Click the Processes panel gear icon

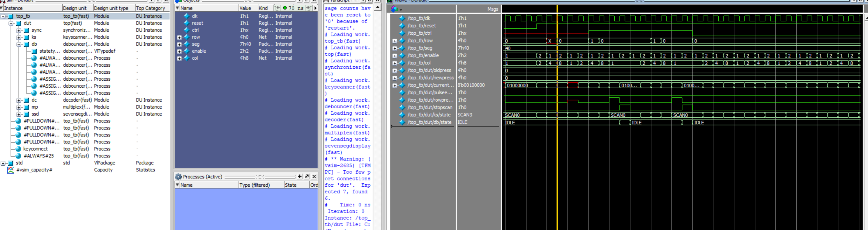178,177
